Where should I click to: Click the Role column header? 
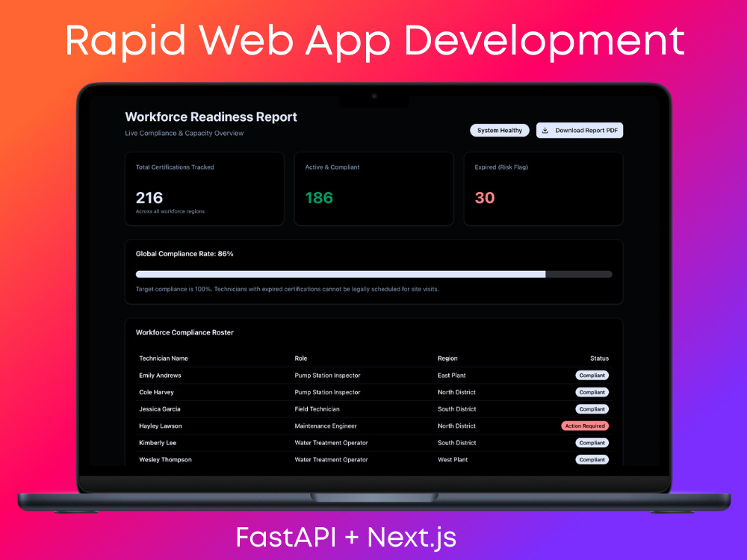point(300,358)
